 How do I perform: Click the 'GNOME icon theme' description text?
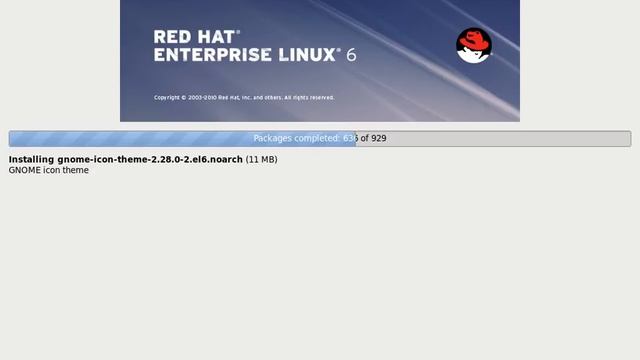pyautogui.click(x=49, y=170)
